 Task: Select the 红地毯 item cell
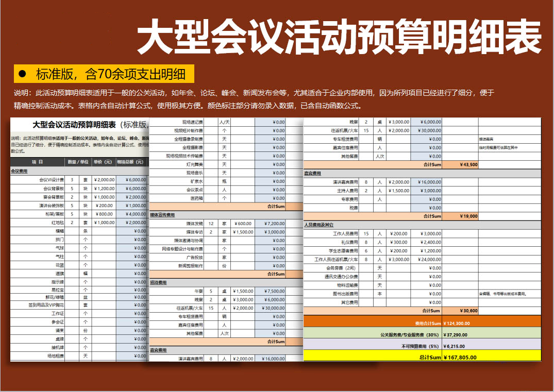pyautogui.click(x=56, y=222)
